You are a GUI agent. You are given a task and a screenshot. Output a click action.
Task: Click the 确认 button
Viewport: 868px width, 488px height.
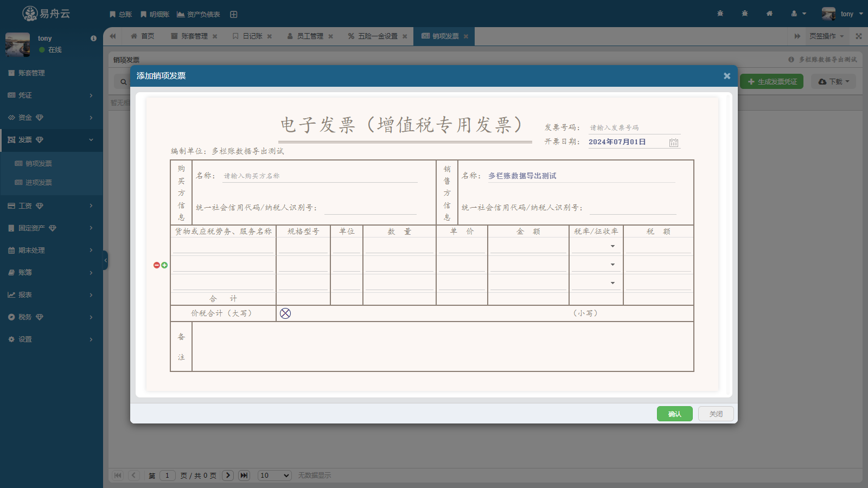click(675, 414)
